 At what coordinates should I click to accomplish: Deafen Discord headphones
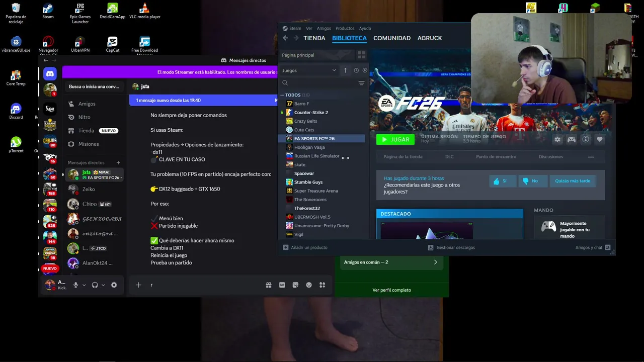click(95, 285)
